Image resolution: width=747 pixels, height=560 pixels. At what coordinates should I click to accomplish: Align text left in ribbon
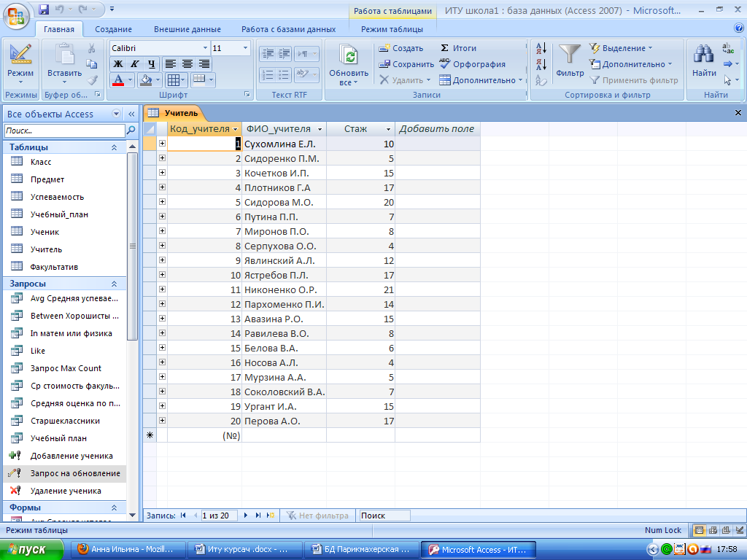point(171,64)
